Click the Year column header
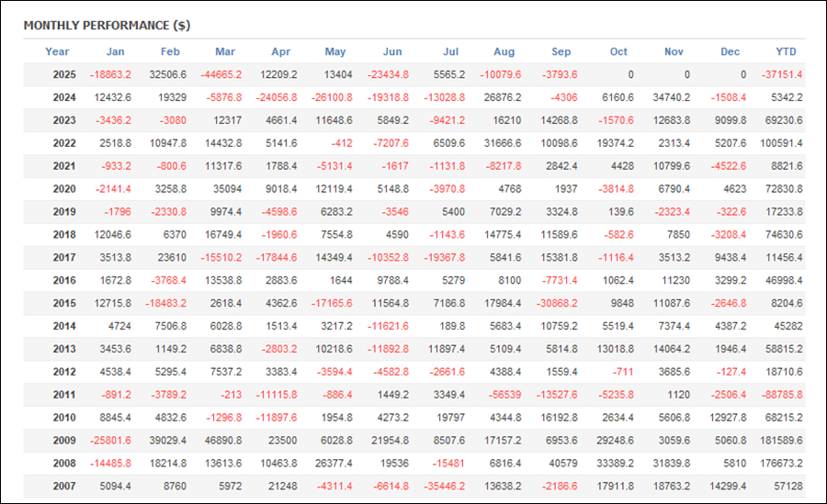This screenshot has width=827, height=504. click(x=57, y=51)
